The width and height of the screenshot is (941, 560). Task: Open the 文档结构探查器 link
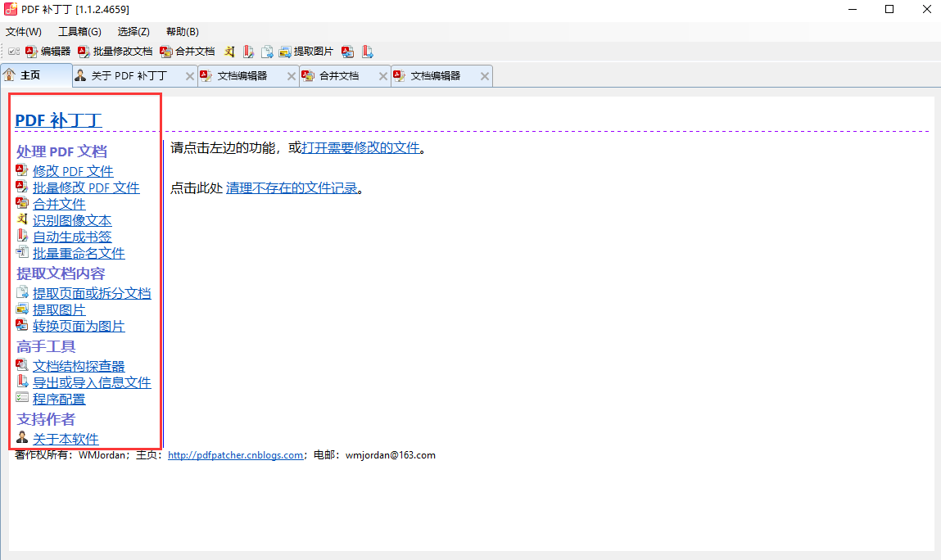click(79, 366)
